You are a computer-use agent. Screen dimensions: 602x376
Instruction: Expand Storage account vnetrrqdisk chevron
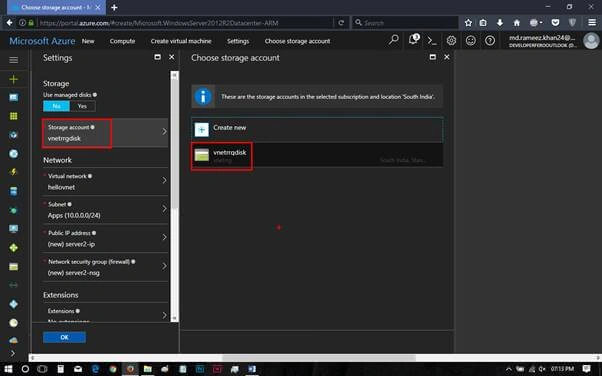(x=164, y=132)
